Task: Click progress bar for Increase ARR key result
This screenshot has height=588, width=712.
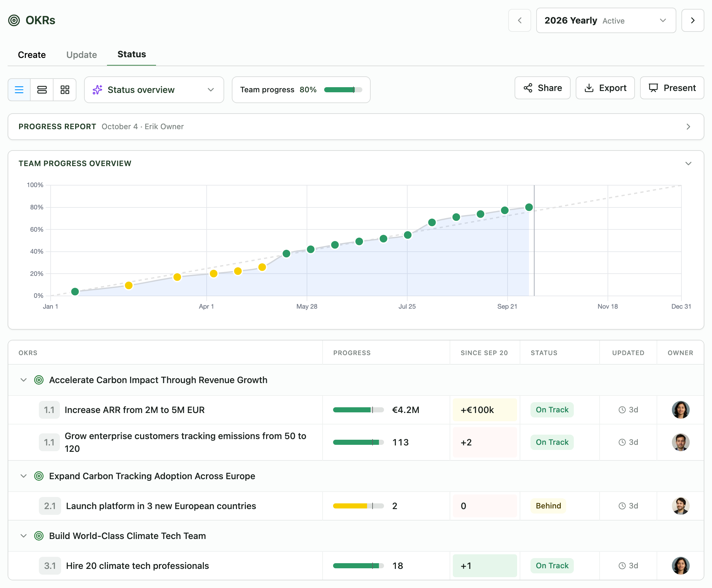Action: click(358, 410)
